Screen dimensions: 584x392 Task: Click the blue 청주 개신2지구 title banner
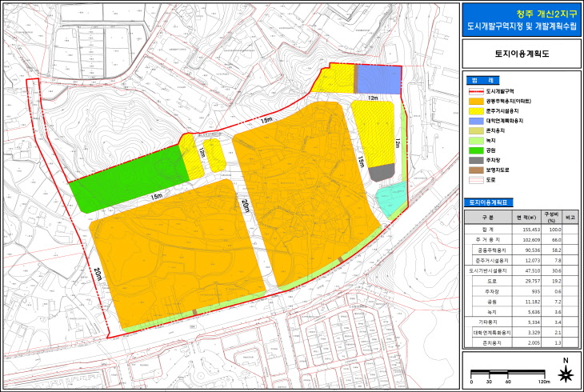pos(522,20)
